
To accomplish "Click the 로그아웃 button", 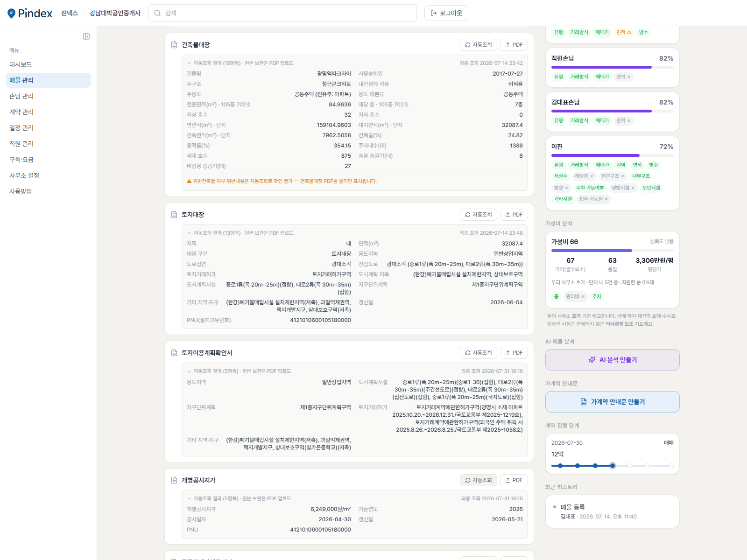I will pos(446,13).
